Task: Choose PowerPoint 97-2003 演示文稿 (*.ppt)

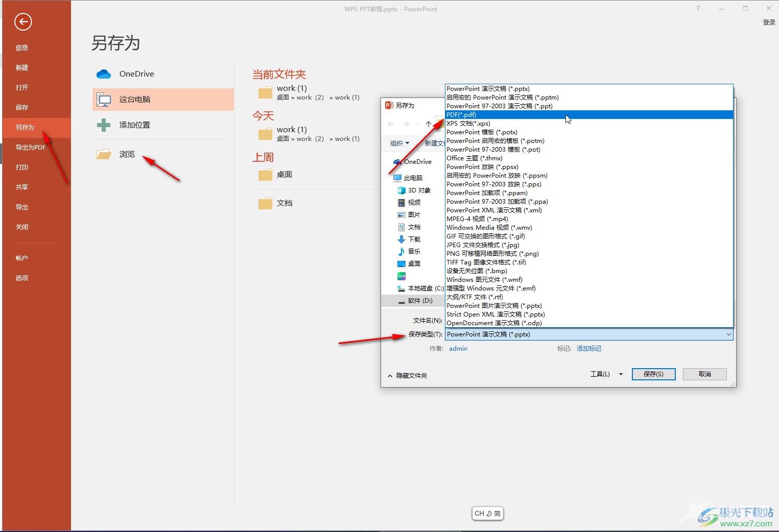Action: (x=589, y=106)
